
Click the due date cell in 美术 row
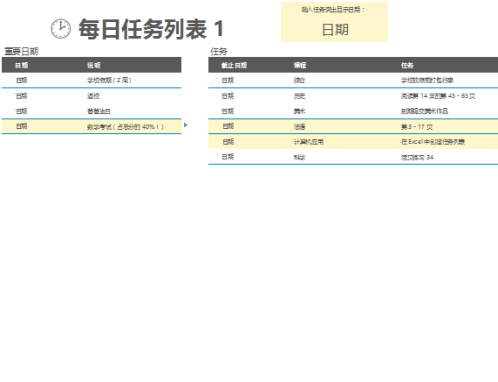(x=228, y=111)
